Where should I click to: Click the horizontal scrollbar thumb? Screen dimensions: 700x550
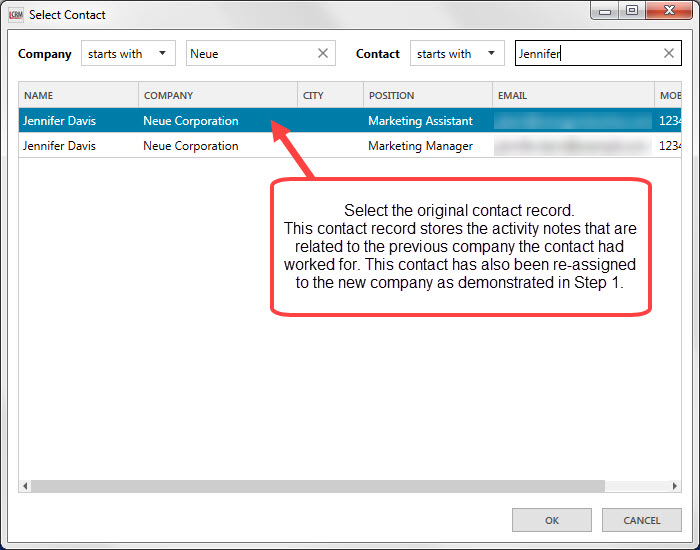pyautogui.click(x=318, y=486)
